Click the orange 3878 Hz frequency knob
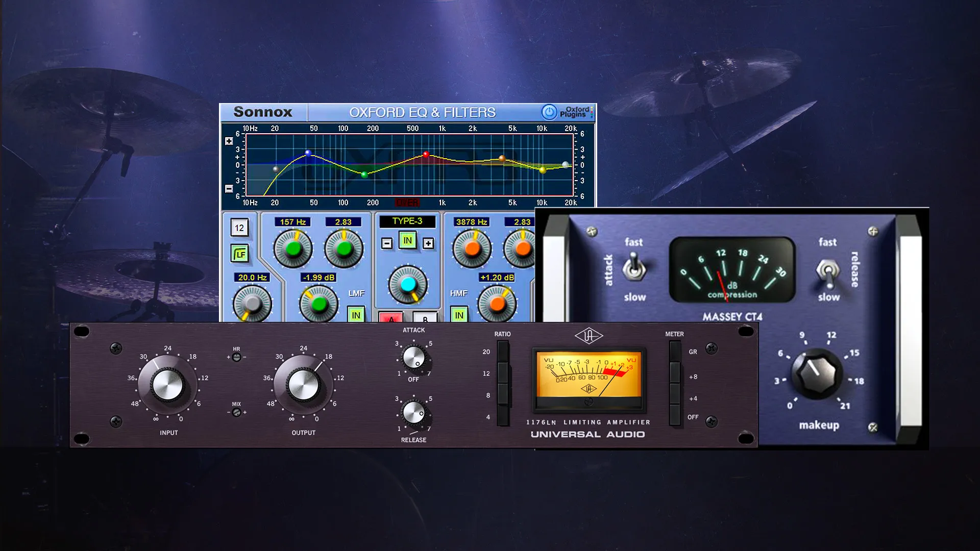980x551 pixels. [472, 249]
